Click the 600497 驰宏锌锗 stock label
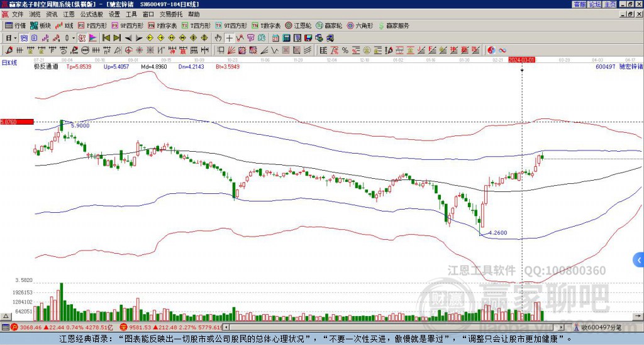644x345 pixels. click(x=619, y=67)
